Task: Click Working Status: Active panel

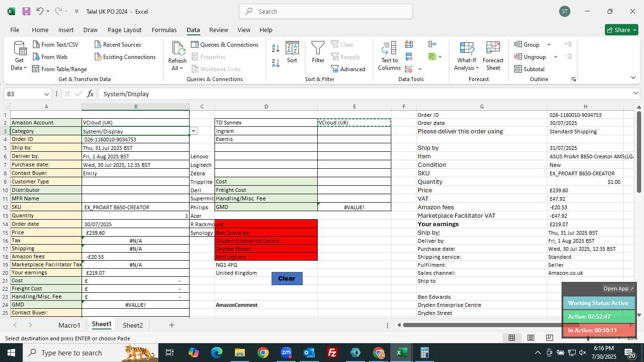Action: pos(599,303)
